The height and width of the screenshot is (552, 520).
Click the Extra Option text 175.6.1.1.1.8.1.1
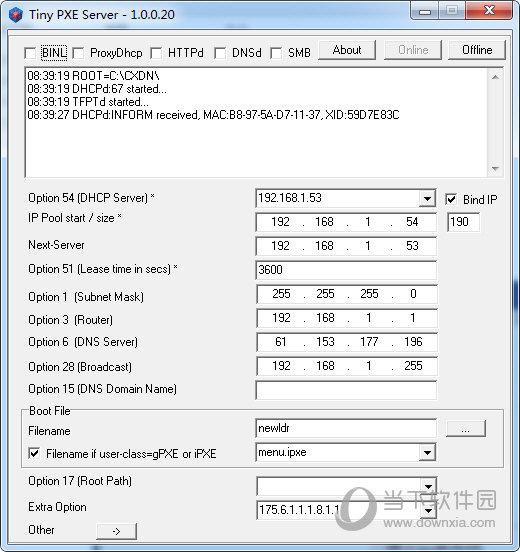tap(299, 510)
